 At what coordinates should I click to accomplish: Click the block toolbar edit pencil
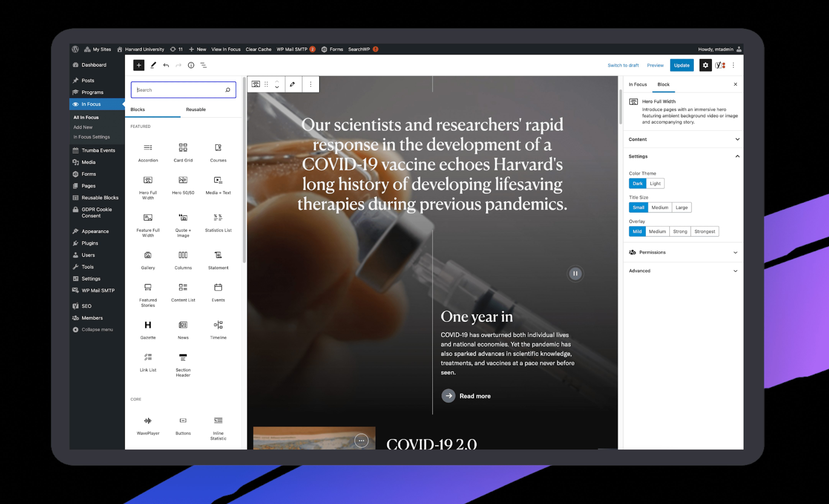tap(292, 84)
